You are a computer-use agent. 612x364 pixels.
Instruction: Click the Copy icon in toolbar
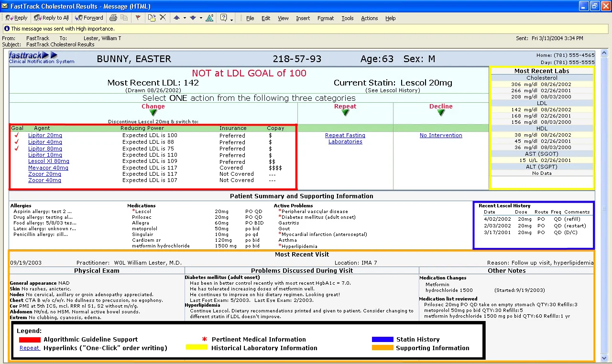click(124, 18)
